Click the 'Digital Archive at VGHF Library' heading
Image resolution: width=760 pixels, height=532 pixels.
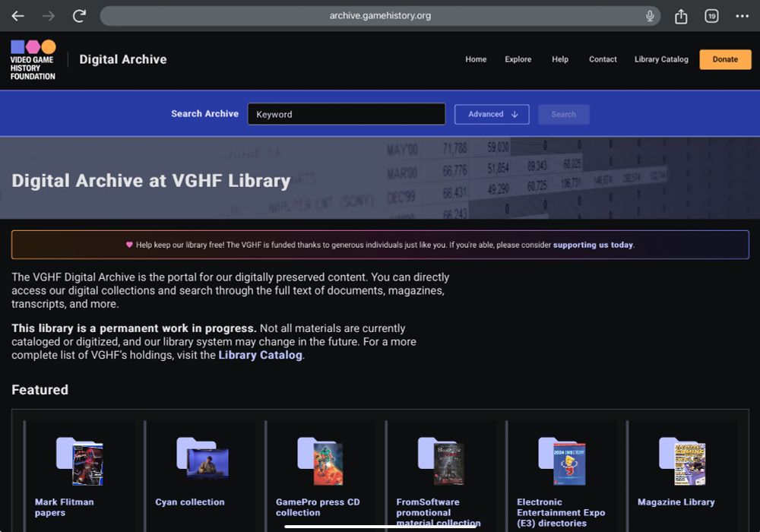point(150,181)
